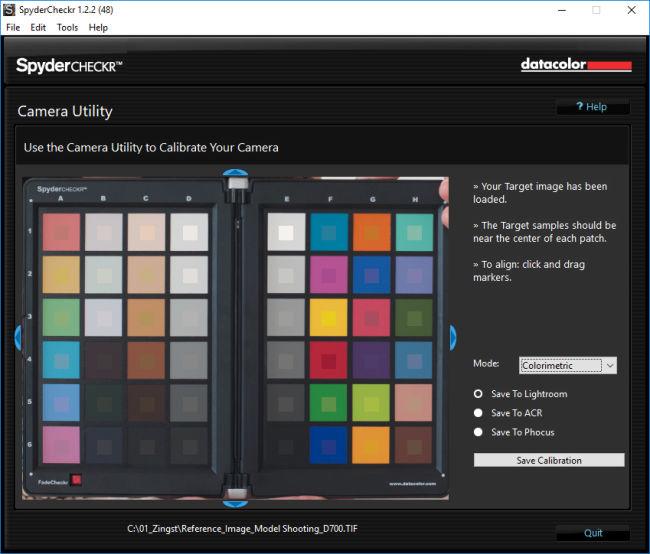Click the left edge blue alignment marker
650x554 pixels.
pyautogui.click(x=19, y=337)
